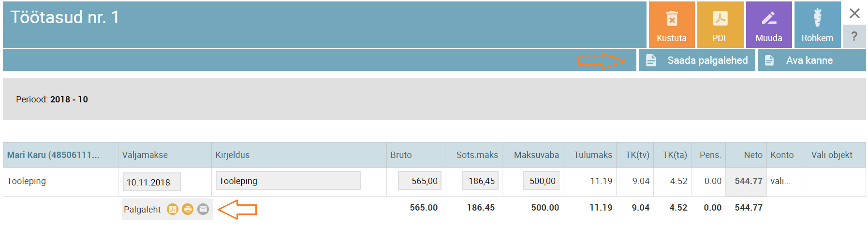
Task: Select the Bruto field 565,00
Action: click(x=419, y=181)
